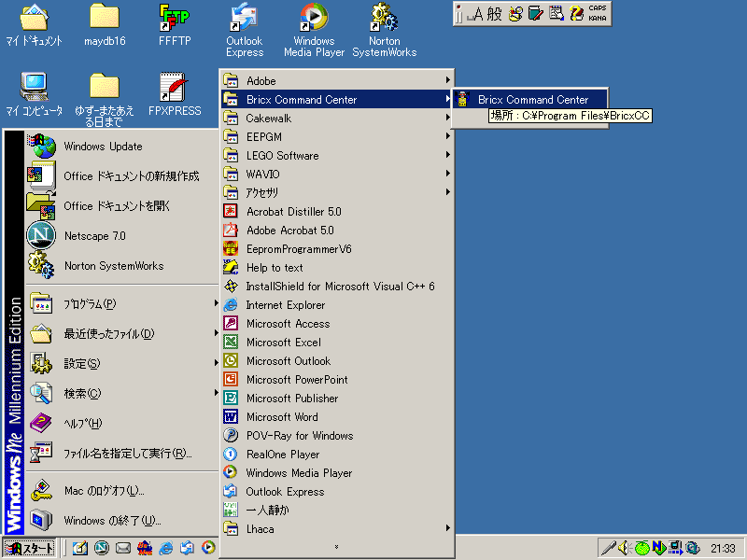Screen dimensions: 747x560
Task: Expand the Lhaca program folder
Action: tap(337, 528)
